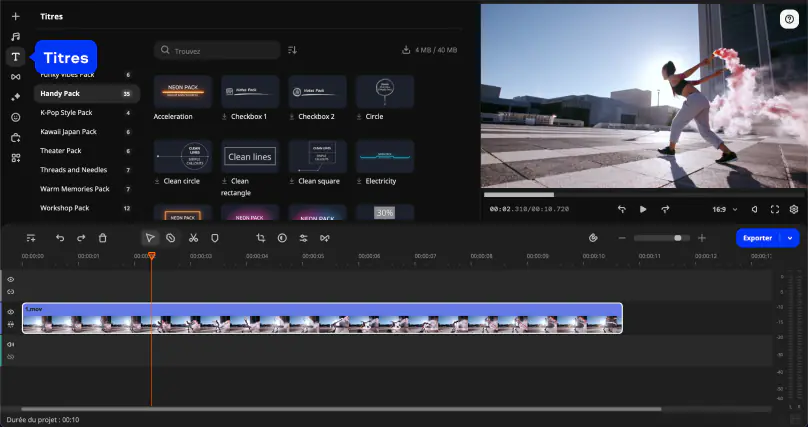
Task: Select the Theater Pack category
Action: [x=87, y=151]
